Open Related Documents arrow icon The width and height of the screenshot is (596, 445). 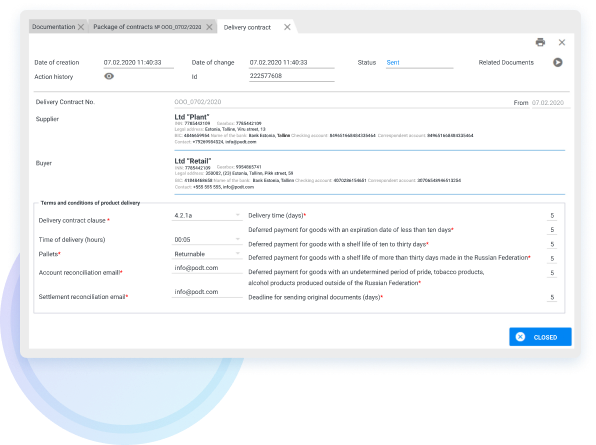tap(558, 62)
